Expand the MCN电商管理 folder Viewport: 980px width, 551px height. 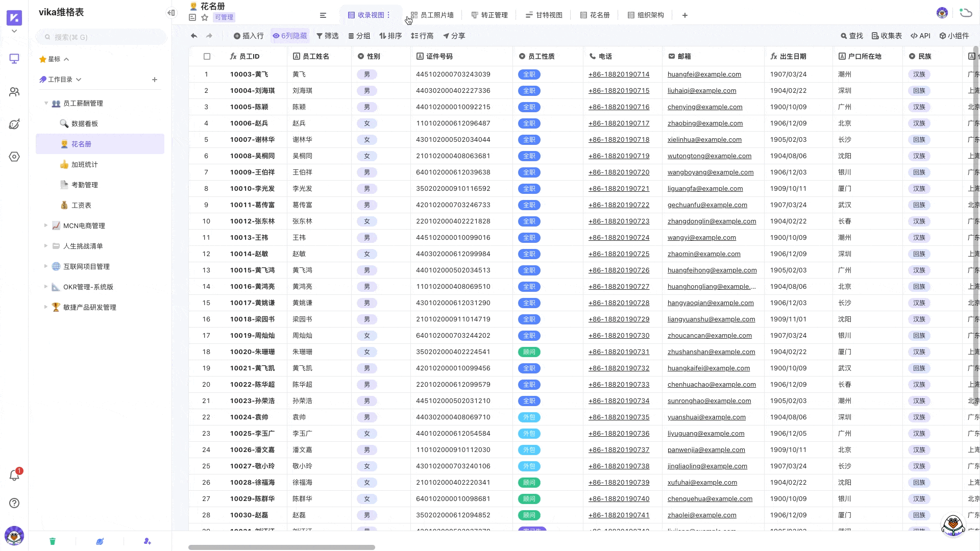coord(46,226)
